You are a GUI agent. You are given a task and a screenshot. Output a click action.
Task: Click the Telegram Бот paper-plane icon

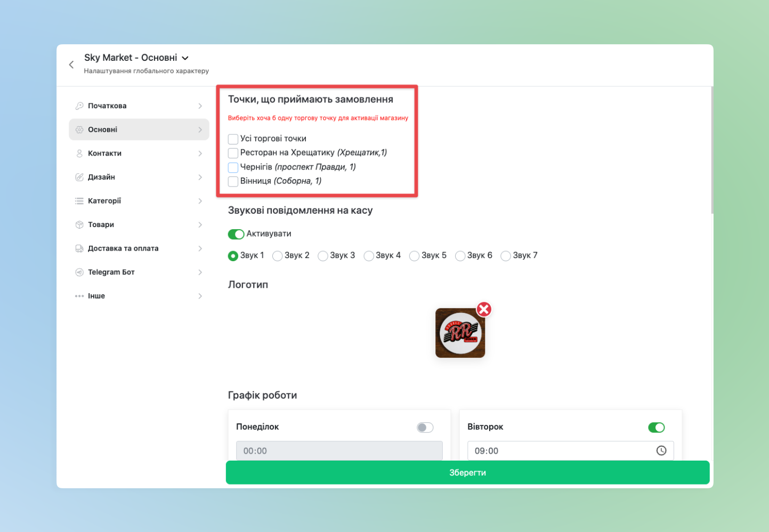click(x=79, y=272)
